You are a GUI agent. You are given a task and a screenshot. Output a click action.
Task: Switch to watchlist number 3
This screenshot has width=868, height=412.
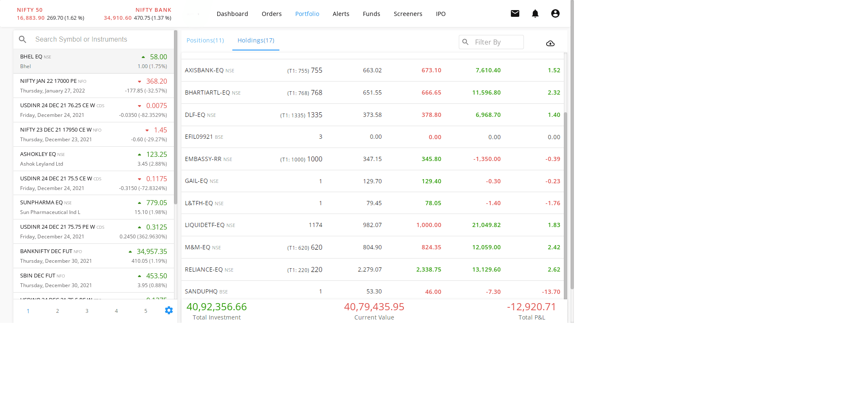87,311
